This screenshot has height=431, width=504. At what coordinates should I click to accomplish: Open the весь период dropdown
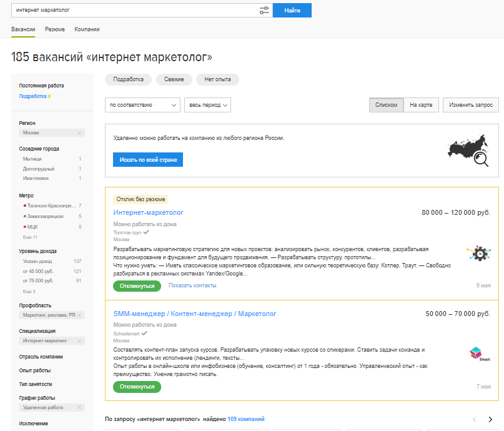pos(207,105)
